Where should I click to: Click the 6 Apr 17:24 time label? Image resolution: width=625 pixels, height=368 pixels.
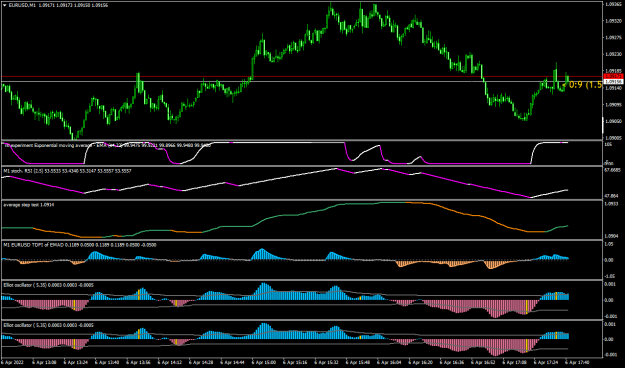click(x=546, y=362)
